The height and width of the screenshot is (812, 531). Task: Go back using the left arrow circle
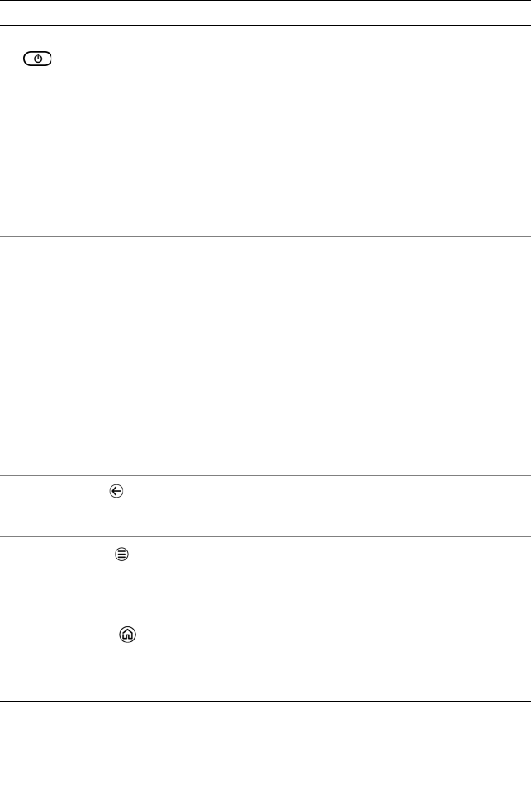[116, 490]
